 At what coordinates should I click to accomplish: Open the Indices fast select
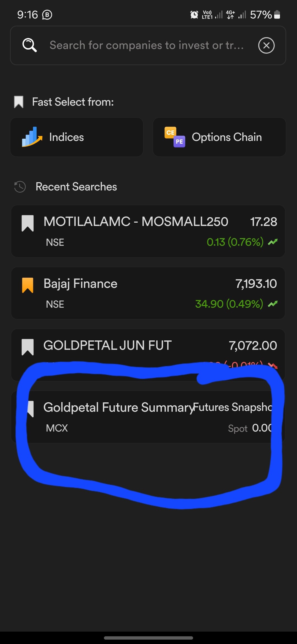point(77,137)
